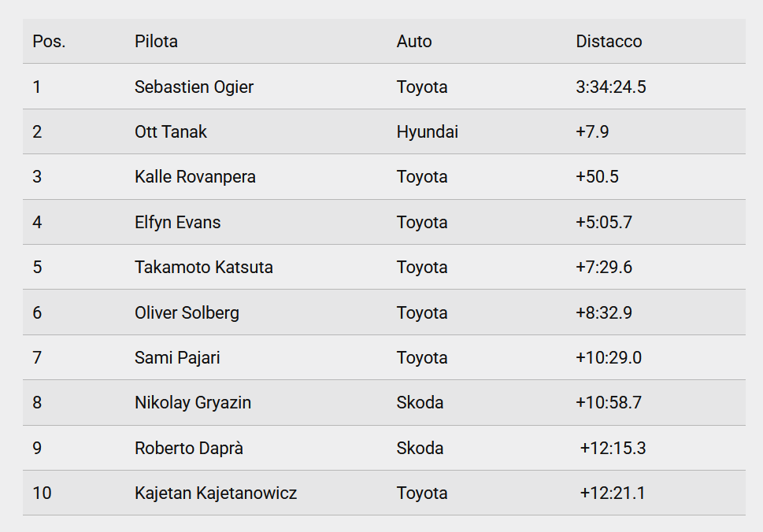Click the Auto column header
This screenshot has width=763, height=532.
point(414,42)
